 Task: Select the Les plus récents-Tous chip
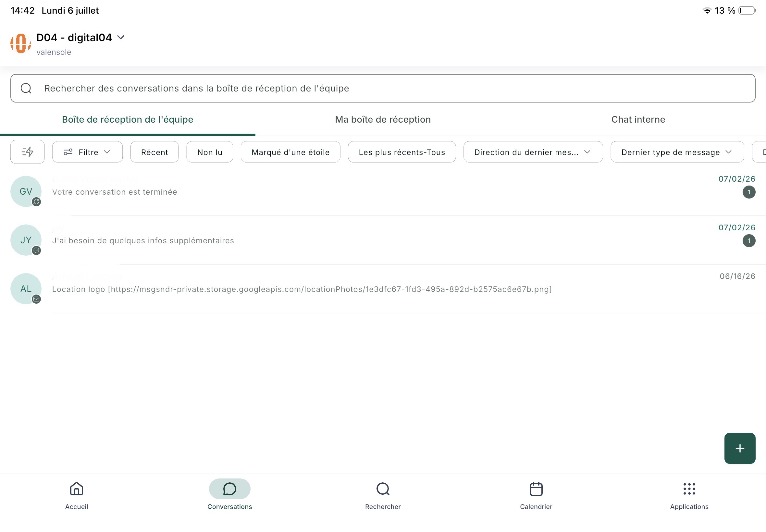(x=402, y=152)
